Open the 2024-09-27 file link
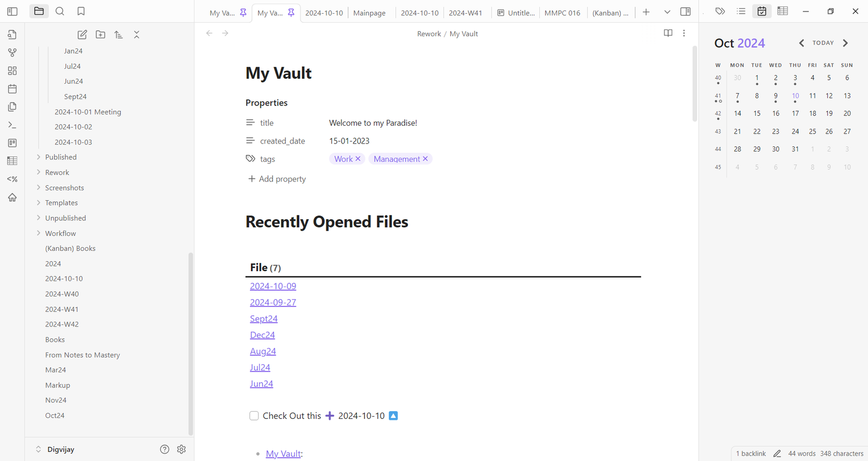 click(x=273, y=302)
